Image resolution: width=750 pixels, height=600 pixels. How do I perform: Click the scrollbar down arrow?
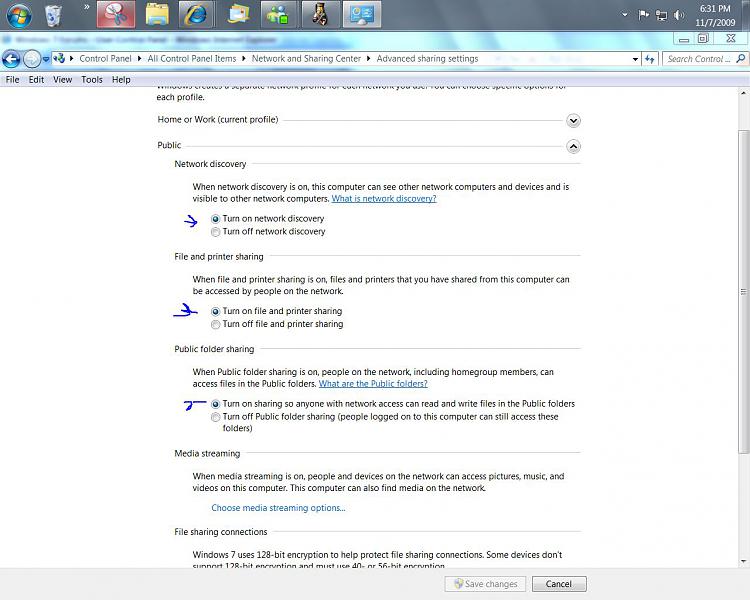pos(743,561)
